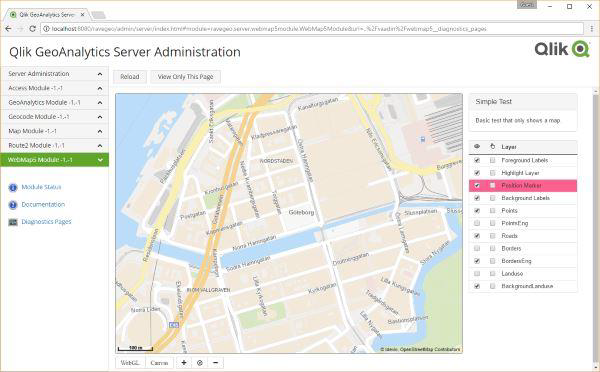Click the Qlik logo
600x372 pixels.
[x=562, y=49]
